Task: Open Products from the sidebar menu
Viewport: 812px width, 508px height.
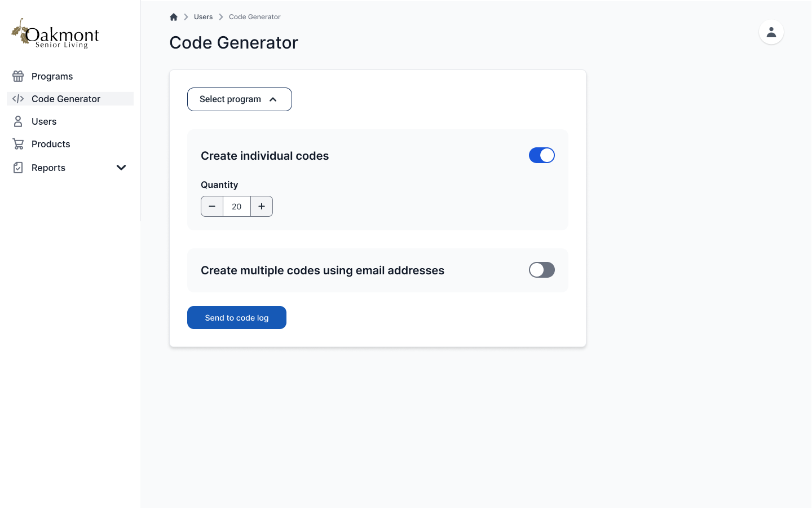Action: (x=51, y=144)
